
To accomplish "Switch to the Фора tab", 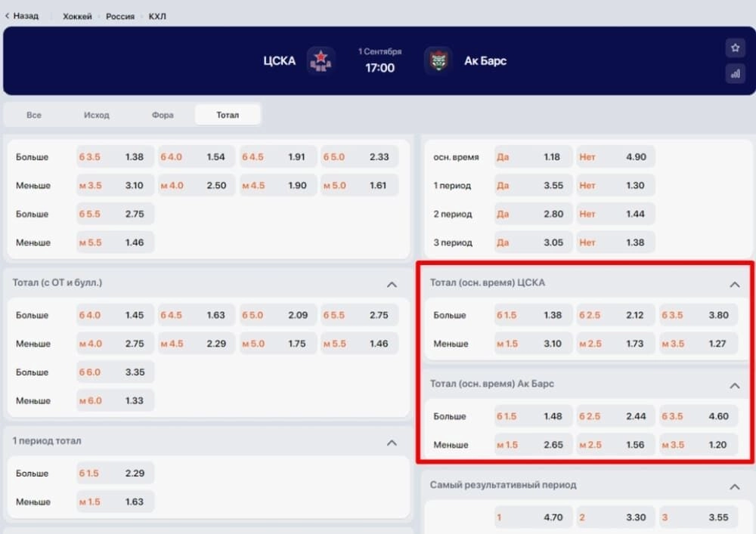I will pyautogui.click(x=163, y=115).
